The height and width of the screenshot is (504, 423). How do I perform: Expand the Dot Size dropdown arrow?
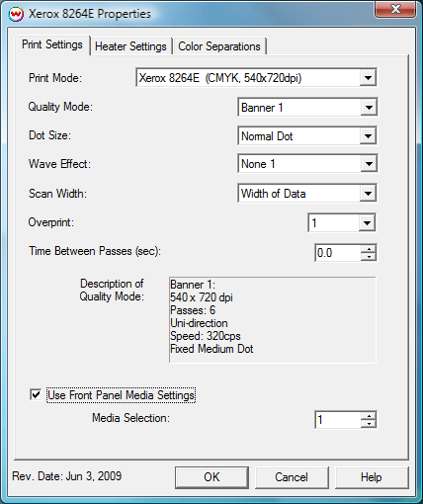pos(368,136)
